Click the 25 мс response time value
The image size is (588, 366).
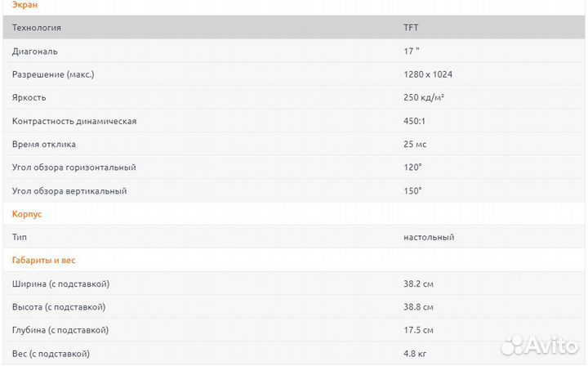pyautogui.click(x=415, y=144)
